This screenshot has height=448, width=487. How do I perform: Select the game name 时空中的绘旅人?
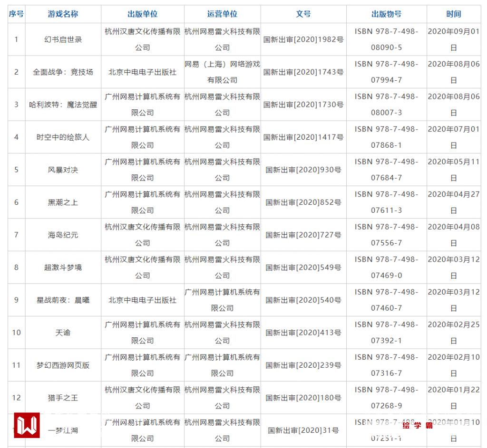[63, 137]
